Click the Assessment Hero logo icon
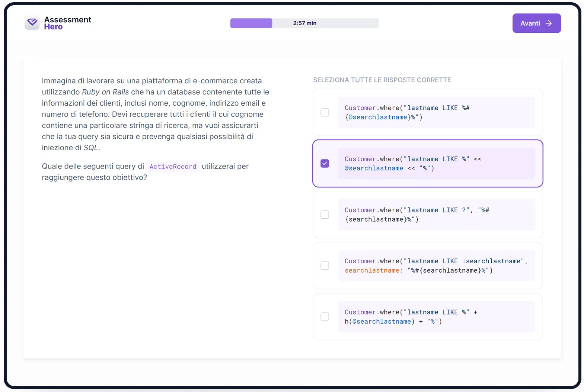 32,23
